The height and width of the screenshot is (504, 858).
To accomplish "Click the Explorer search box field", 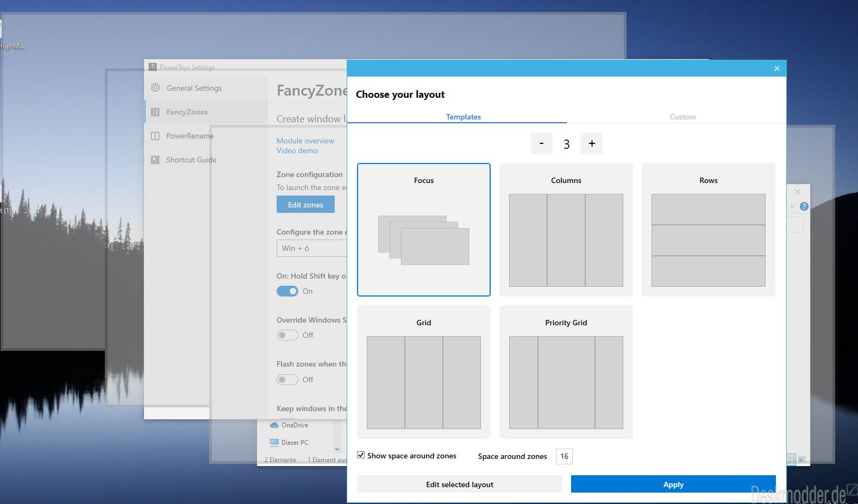I will pyautogui.click(x=795, y=224).
